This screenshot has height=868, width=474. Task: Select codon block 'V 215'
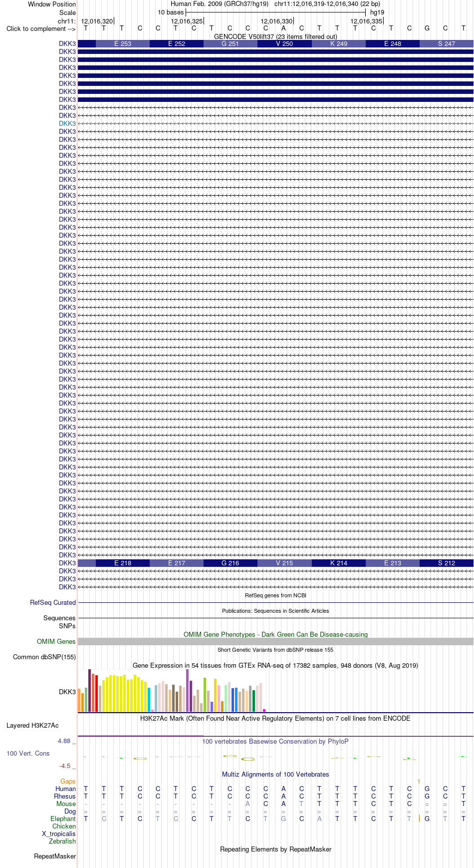point(284,563)
